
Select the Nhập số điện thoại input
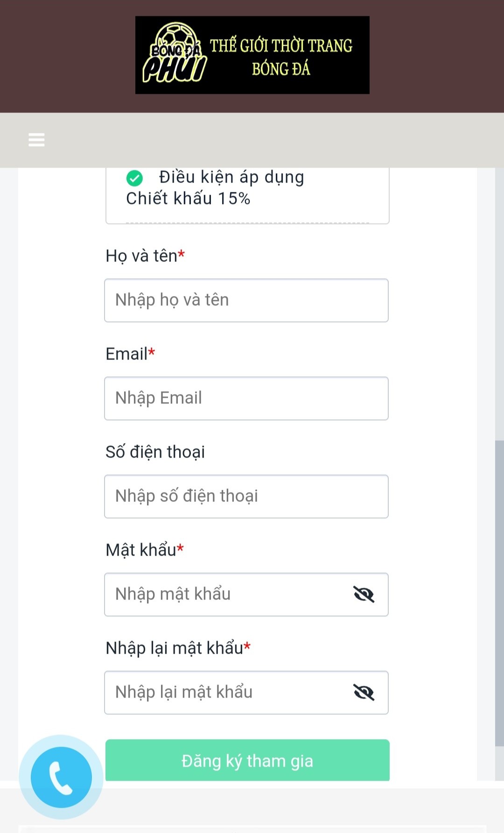[x=246, y=496]
